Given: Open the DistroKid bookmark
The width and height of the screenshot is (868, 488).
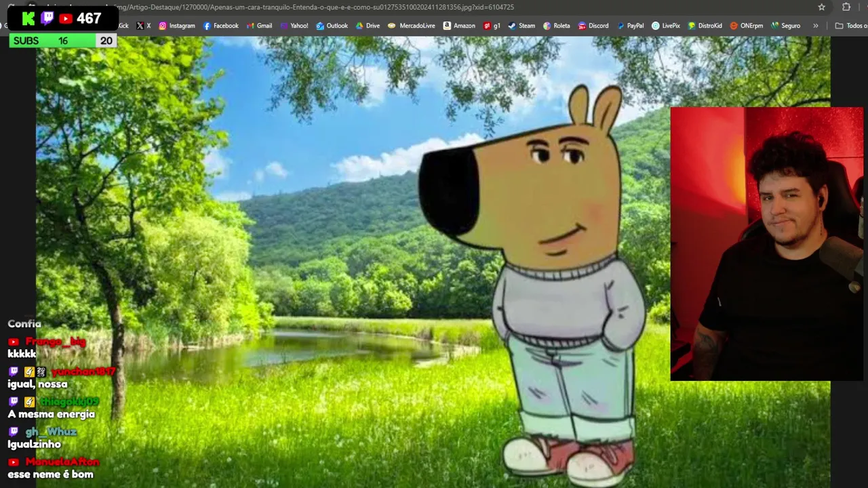Looking at the screenshot, I should 705,26.
